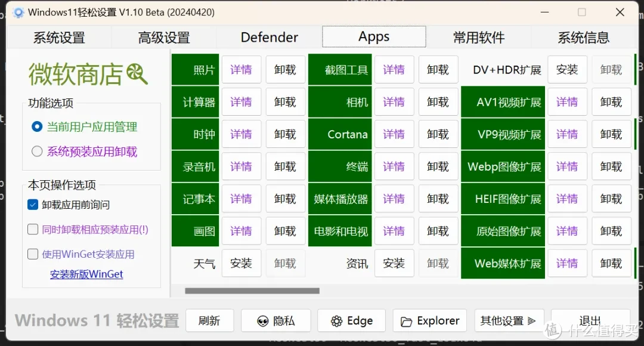Click 安装 for DV+HDR扩展

pos(567,69)
